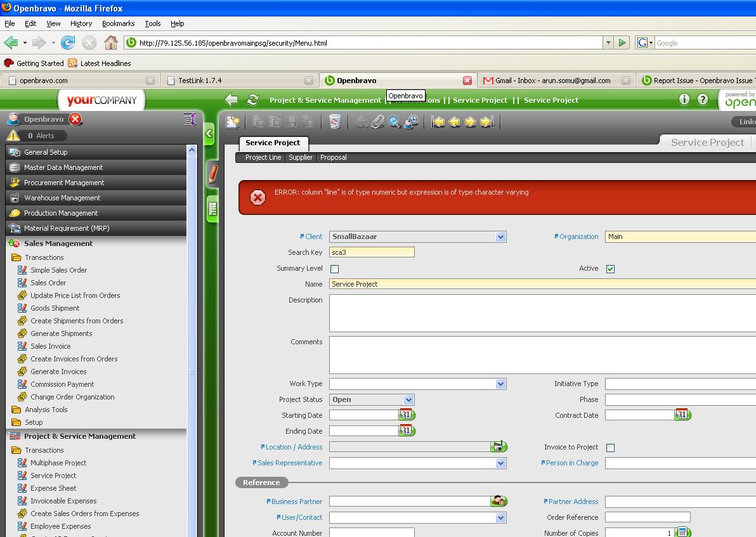The height and width of the screenshot is (537, 756).
Task: Click into the Search Key field
Action: (x=372, y=252)
